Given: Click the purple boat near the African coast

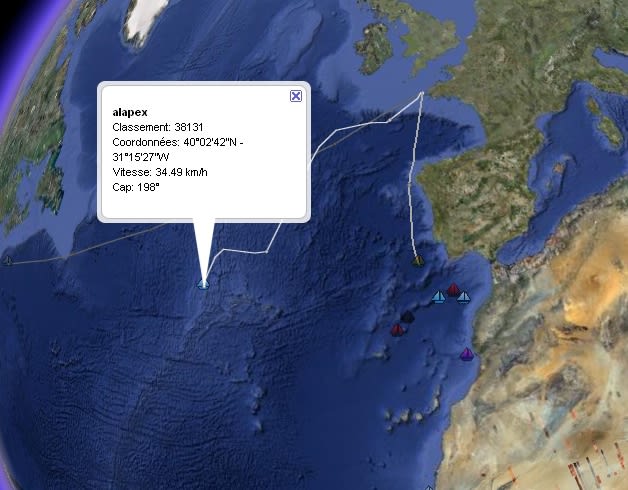Looking at the screenshot, I should pyautogui.click(x=467, y=354).
